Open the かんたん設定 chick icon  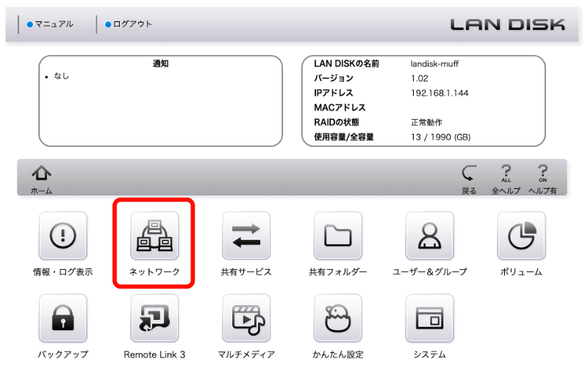(338, 318)
